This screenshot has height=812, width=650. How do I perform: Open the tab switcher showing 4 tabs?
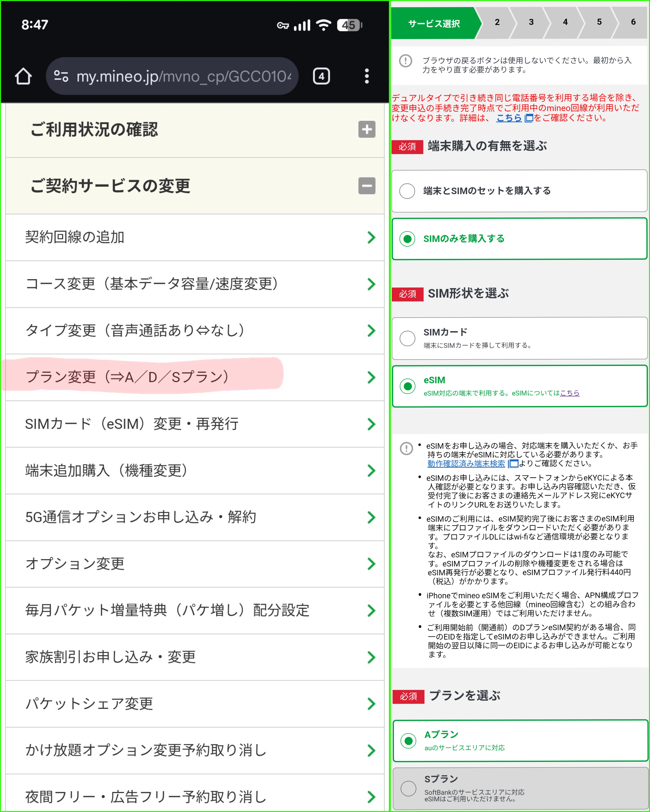click(321, 76)
